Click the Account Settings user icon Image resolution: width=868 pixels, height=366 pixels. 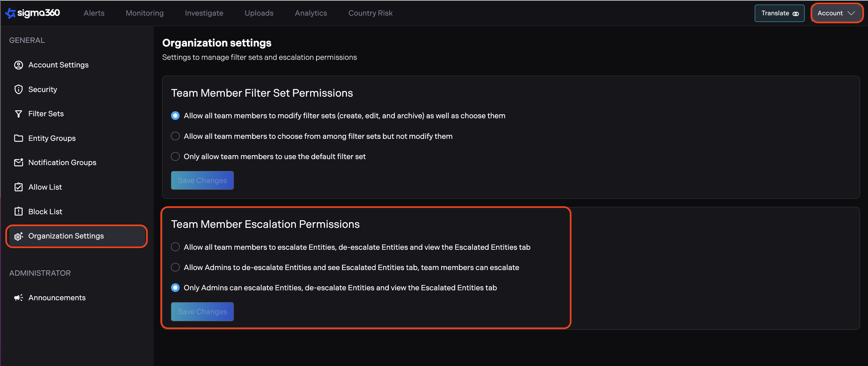(19, 65)
